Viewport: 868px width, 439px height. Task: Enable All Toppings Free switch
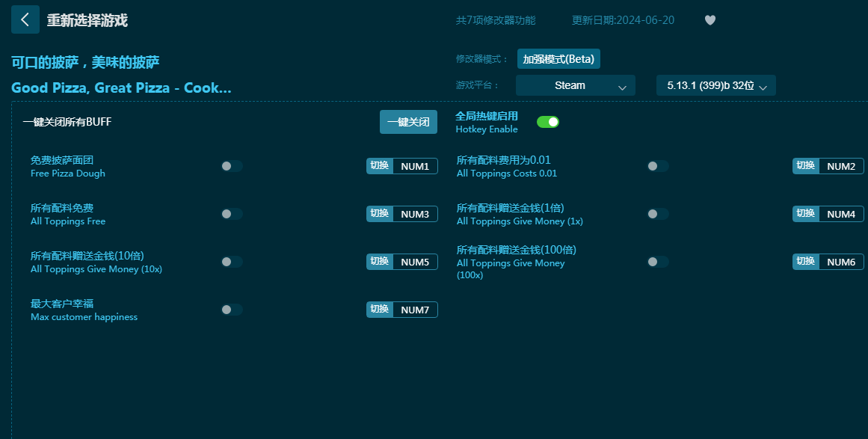tap(232, 214)
